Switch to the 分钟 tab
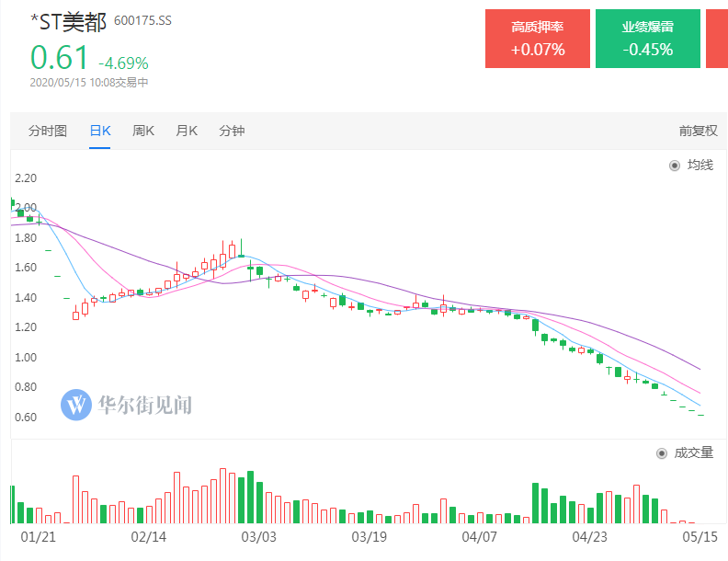 pyautogui.click(x=232, y=131)
